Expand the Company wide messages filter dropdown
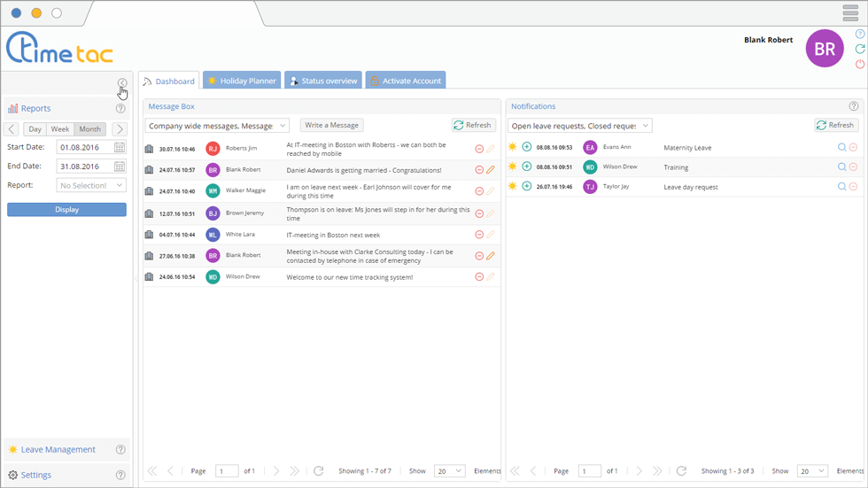868x488 pixels. (x=216, y=126)
